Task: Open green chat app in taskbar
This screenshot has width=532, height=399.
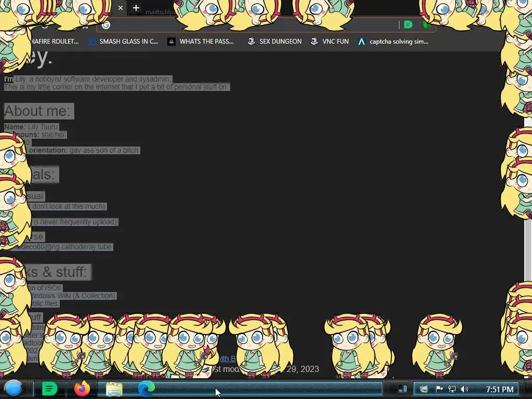Action: point(49,389)
